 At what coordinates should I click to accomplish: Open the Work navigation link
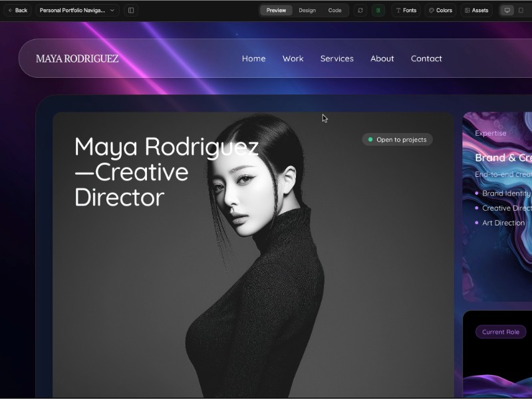(x=293, y=59)
